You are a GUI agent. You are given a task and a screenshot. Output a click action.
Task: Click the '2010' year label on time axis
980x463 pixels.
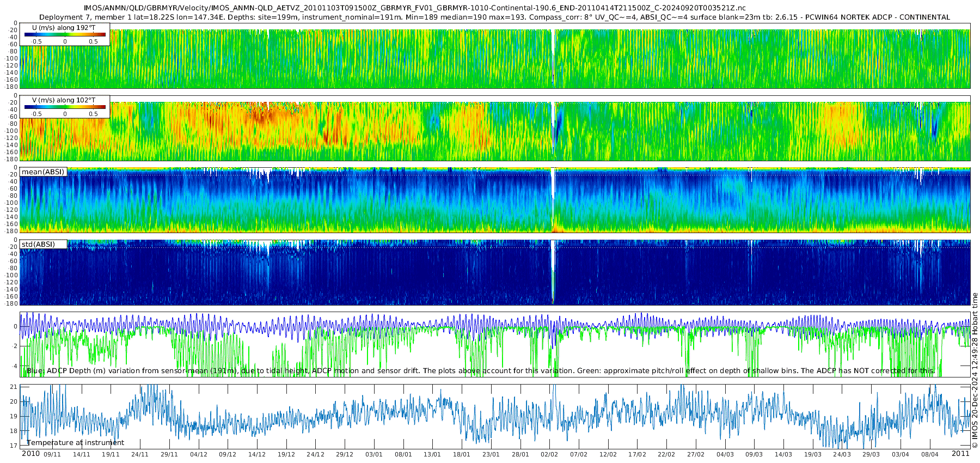click(30, 454)
